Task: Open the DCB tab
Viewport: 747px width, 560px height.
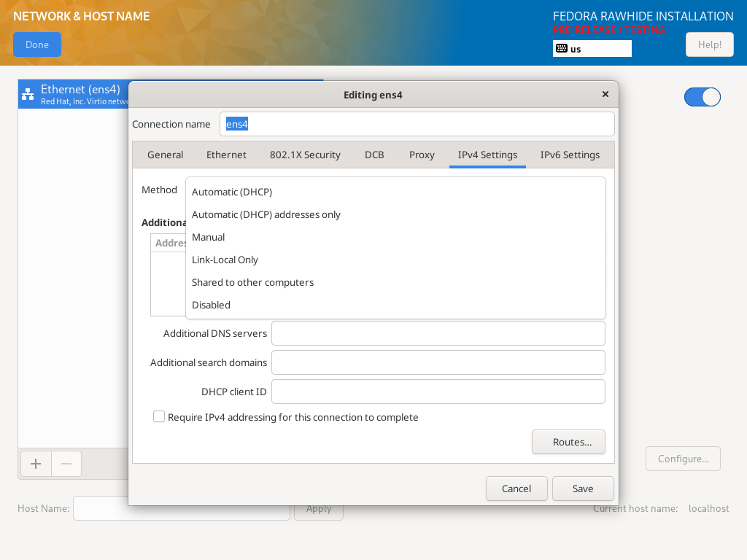Action: (x=374, y=155)
